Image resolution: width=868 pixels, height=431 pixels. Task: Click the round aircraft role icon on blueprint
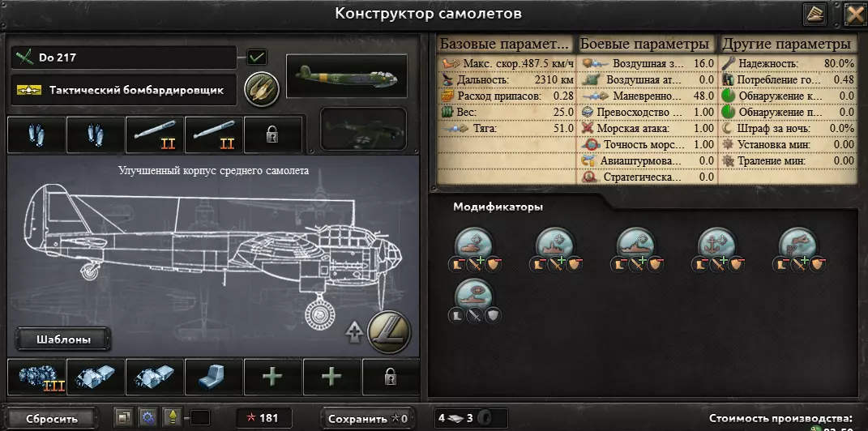click(388, 332)
